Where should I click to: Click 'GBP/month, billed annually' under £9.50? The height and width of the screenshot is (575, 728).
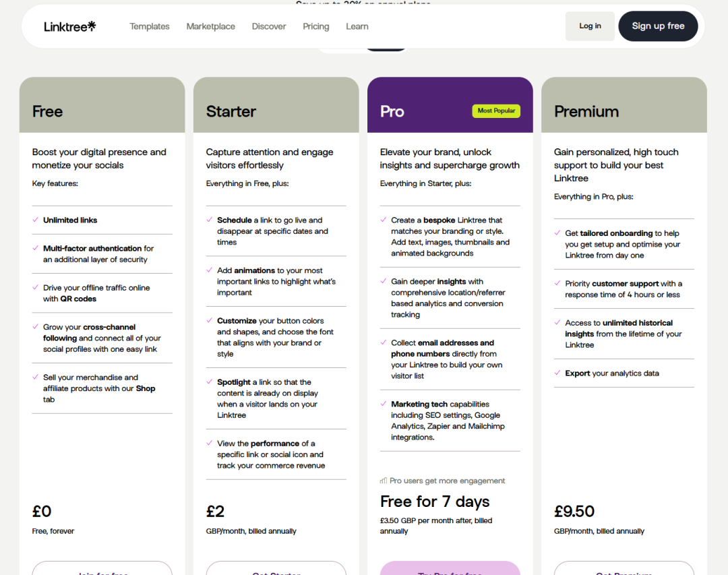coord(599,531)
